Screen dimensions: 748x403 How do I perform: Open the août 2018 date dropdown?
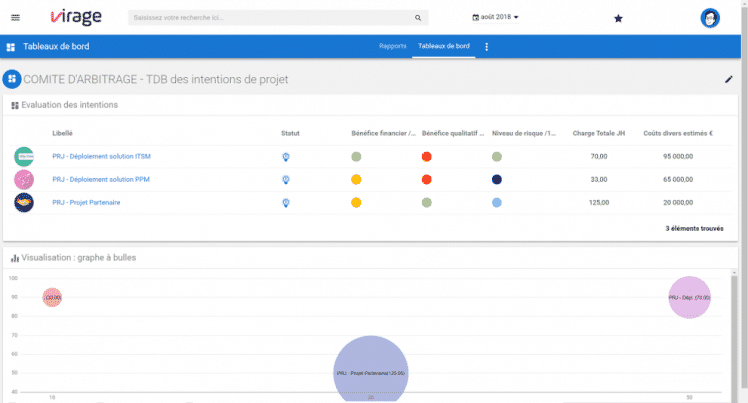pos(495,17)
